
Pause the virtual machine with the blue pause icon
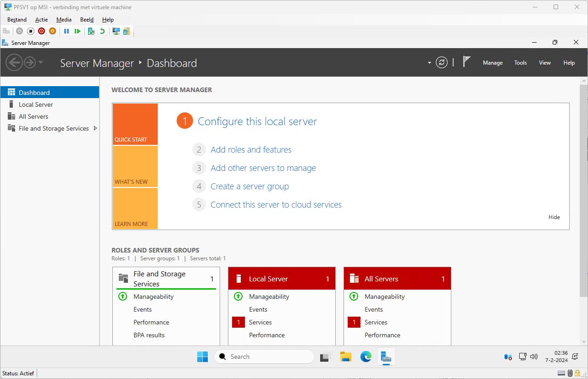pyautogui.click(x=67, y=31)
